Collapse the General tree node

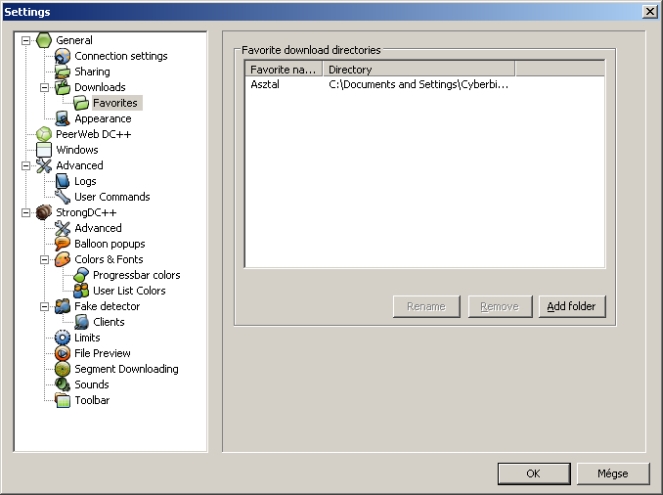point(26,41)
